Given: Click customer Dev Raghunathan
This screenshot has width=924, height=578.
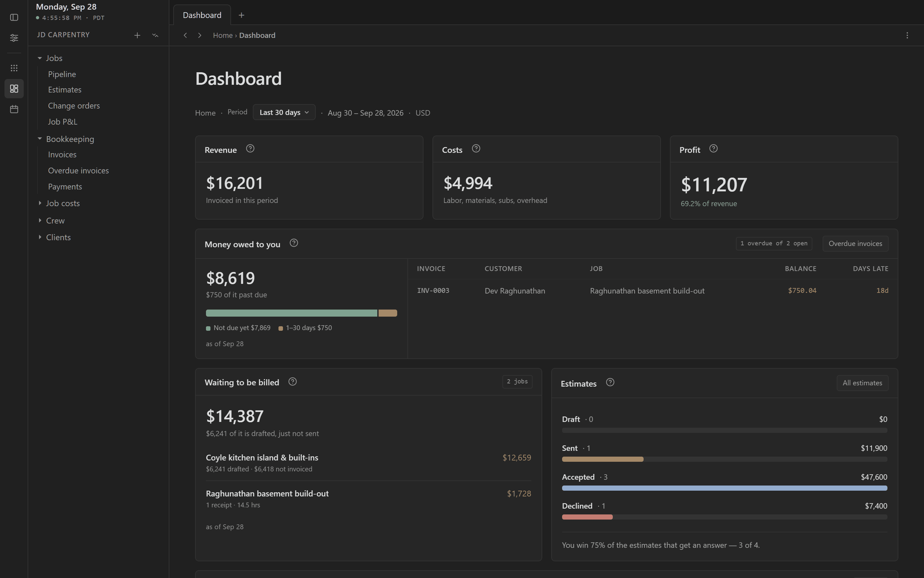Looking at the screenshot, I should click(x=515, y=291).
